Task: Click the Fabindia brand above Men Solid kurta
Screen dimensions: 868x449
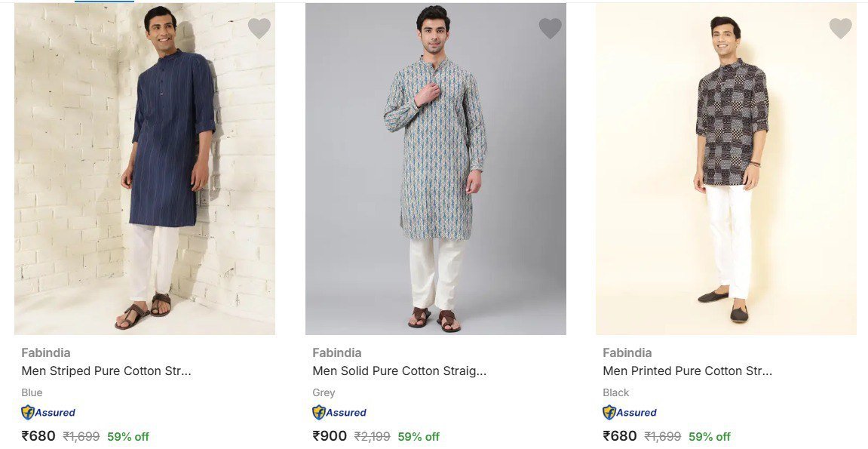Action: pos(337,352)
